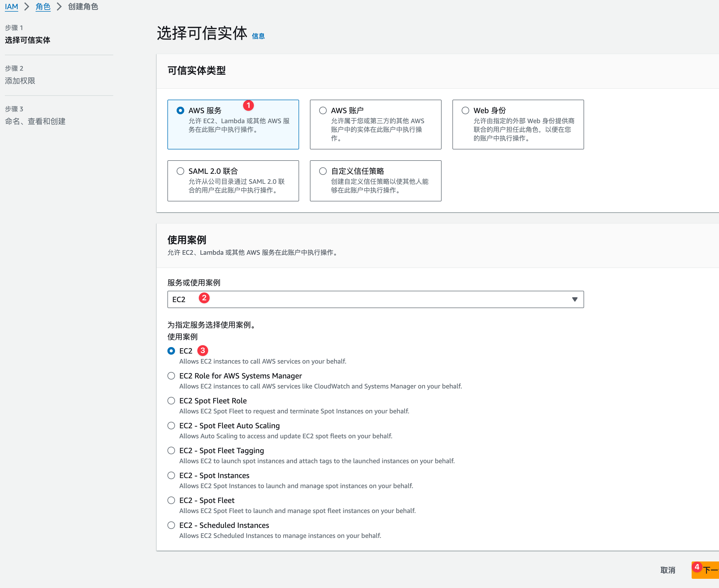Open the 信息 info link

tap(258, 36)
